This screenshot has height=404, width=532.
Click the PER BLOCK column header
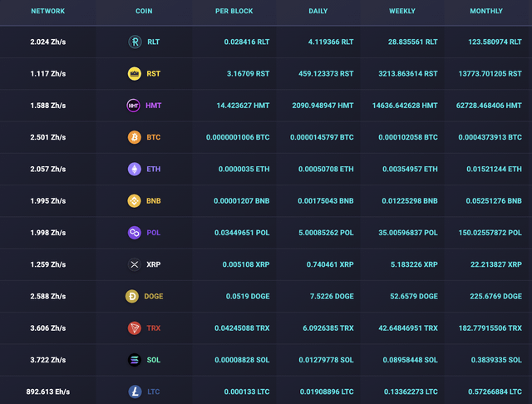pyautogui.click(x=234, y=12)
